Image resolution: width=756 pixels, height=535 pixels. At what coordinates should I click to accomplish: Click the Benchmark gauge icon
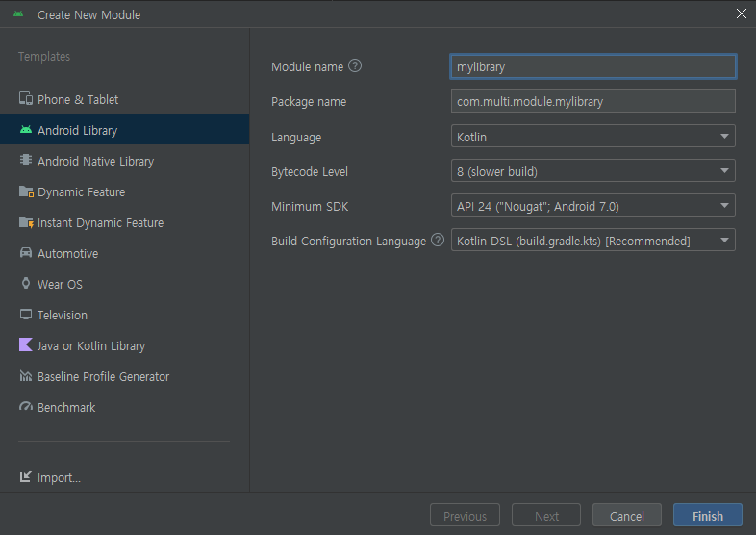26,407
